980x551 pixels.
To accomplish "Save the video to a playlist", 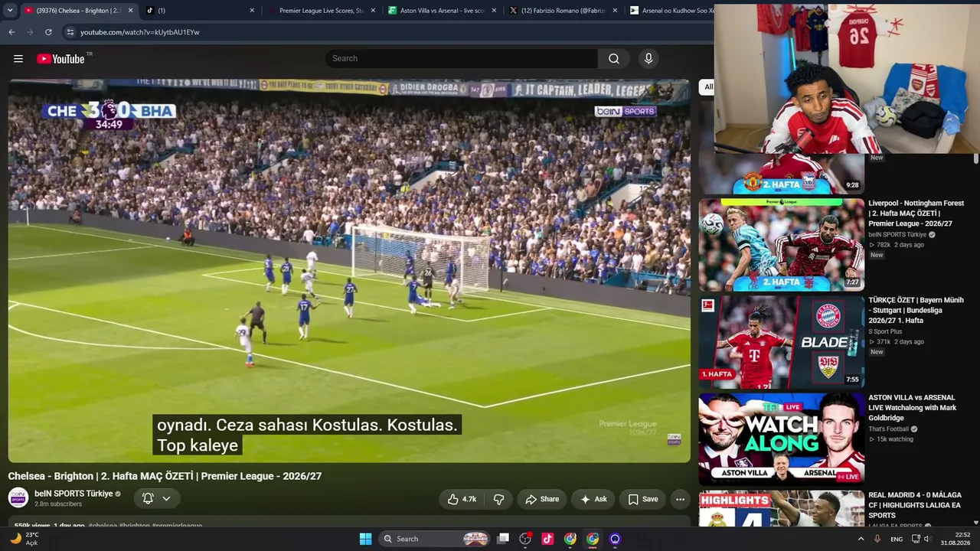I will (x=642, y=499).
